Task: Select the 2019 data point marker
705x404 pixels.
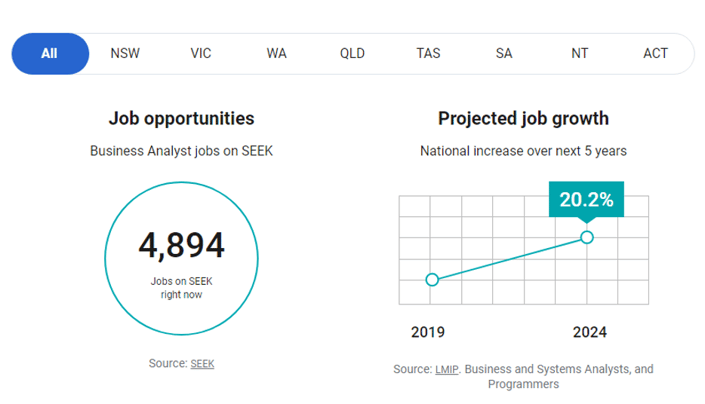Action: (432, 280)
